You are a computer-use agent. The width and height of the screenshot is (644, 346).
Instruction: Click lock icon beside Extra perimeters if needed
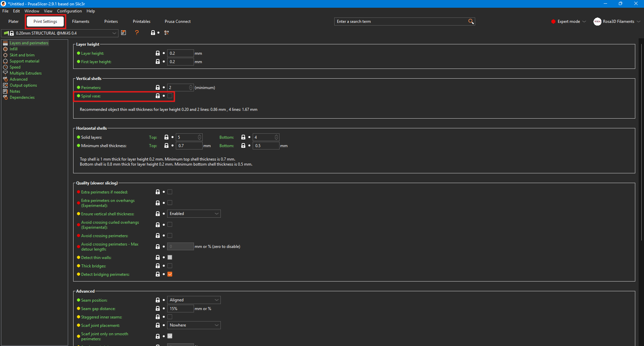[x=158, y=192]
